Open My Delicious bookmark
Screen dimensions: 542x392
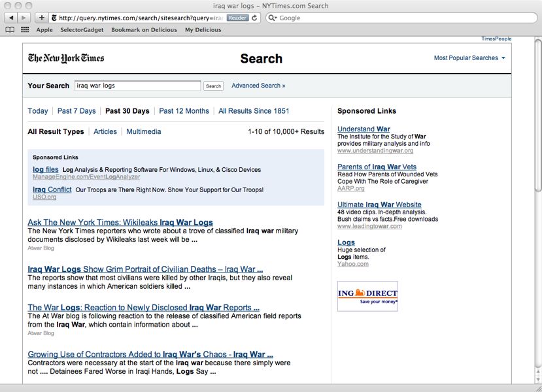tap(203, 29)
